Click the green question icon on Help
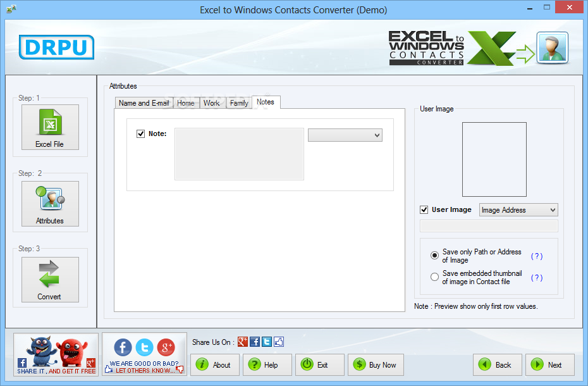 click(x=254, y=364)
